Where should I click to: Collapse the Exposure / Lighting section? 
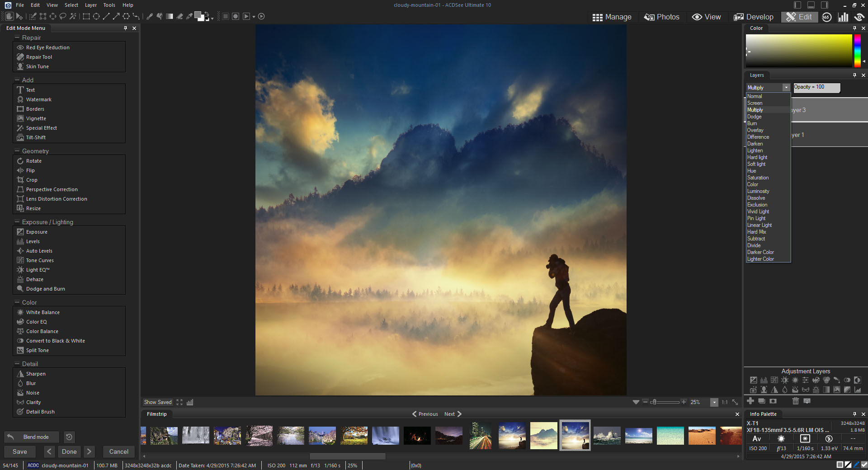(17, 222)
